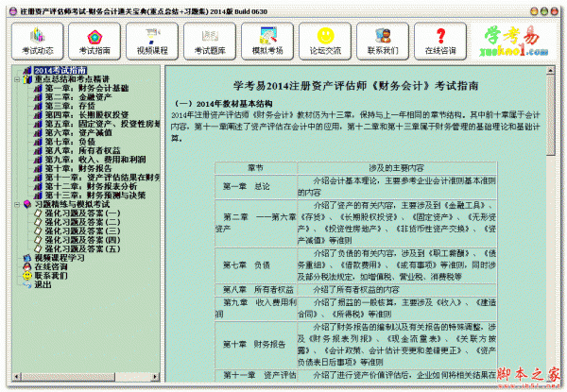This screenshot has height=392, width=567.
Task: Open the 考试题库 toolbar button
Action: coord(210,42)
